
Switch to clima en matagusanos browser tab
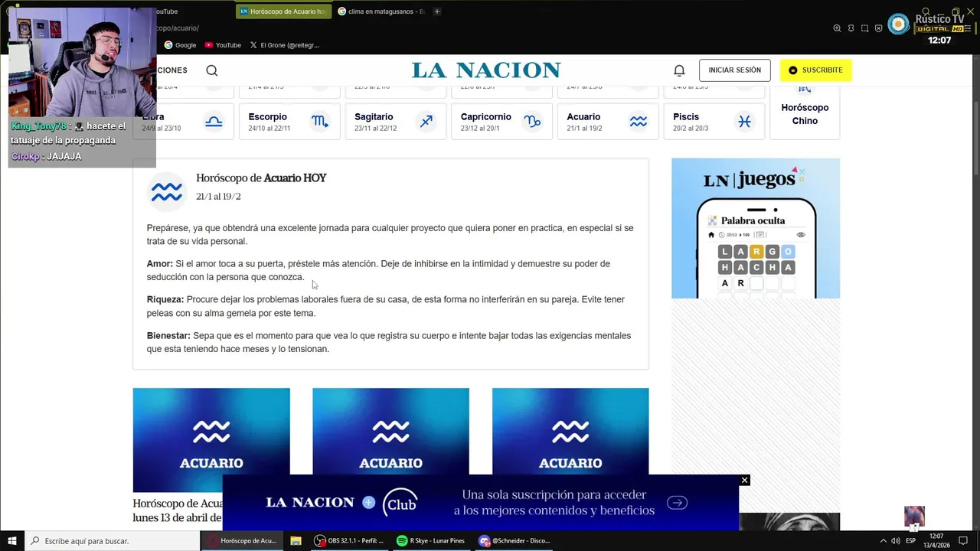click(x=381, y=11)
